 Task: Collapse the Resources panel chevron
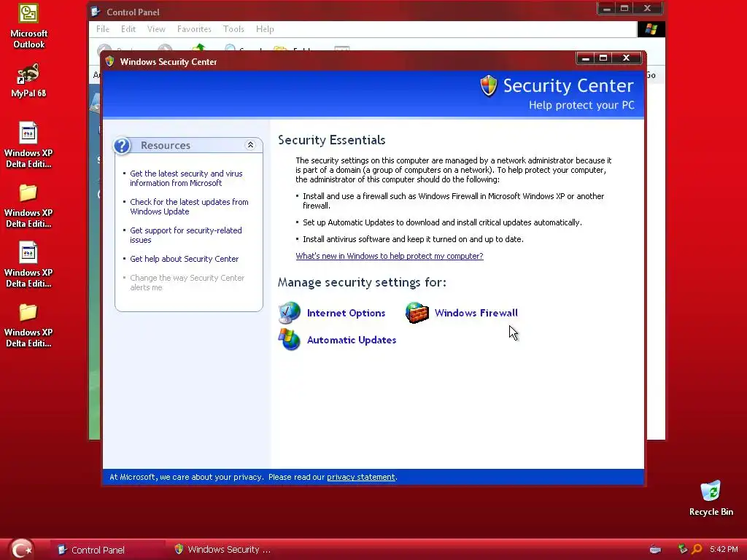250,145
